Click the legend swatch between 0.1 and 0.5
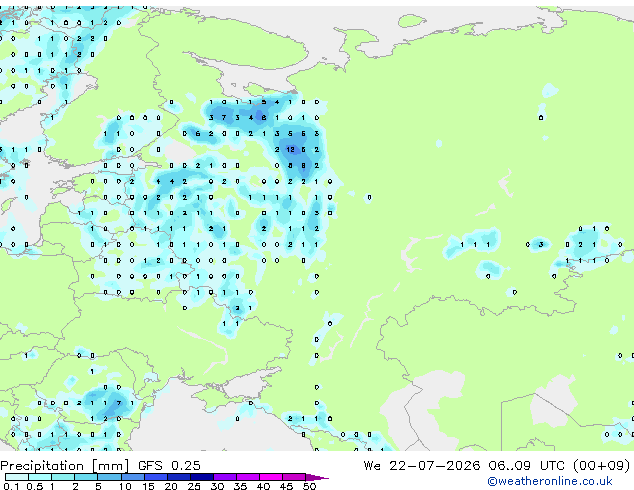634x490 pixels. click(17, 477)
